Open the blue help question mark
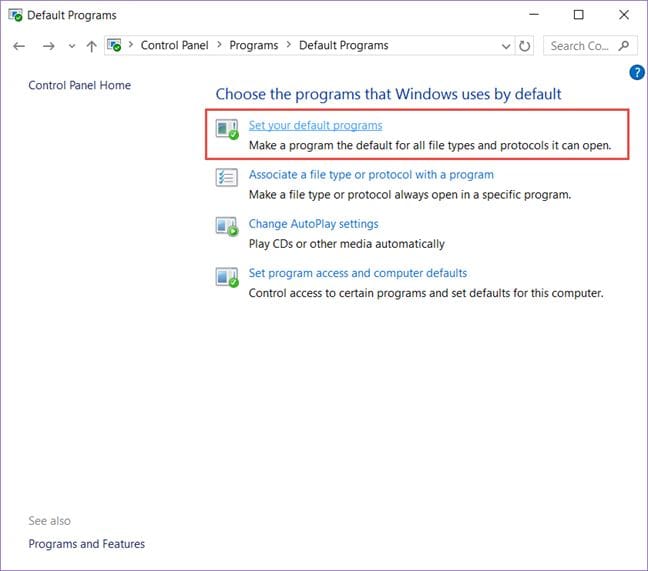 (636, 72)
